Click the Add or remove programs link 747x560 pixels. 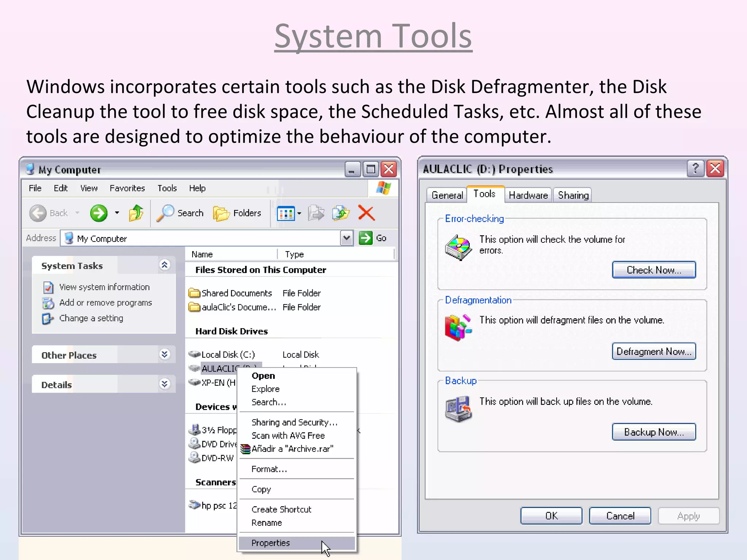click(105, 303)
